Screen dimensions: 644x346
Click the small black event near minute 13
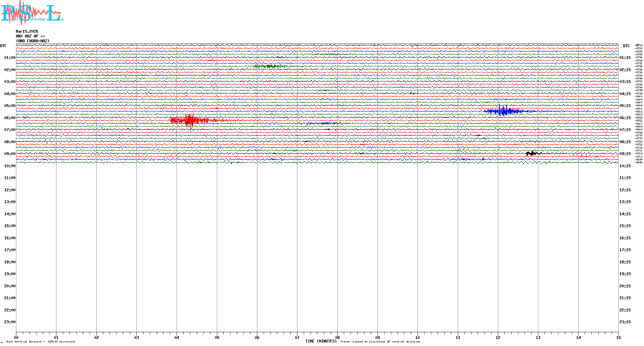click(532, 153)
